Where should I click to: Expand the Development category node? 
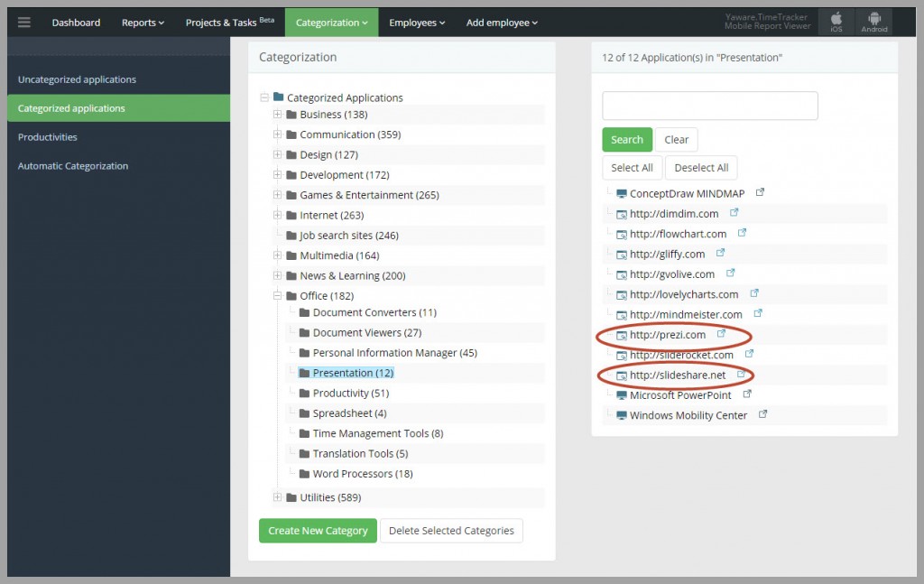[277, 174]
